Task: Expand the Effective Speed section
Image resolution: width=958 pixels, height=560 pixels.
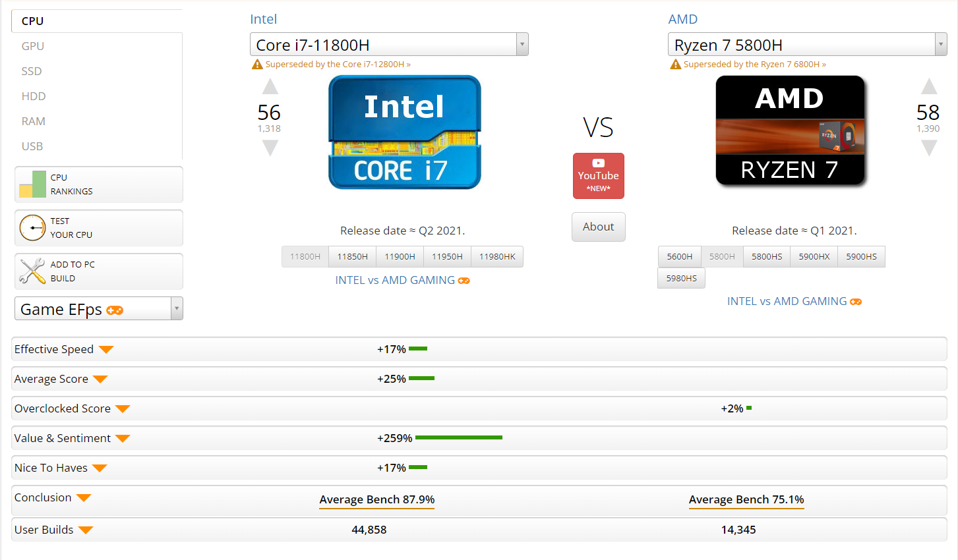Action: point(107,349)
